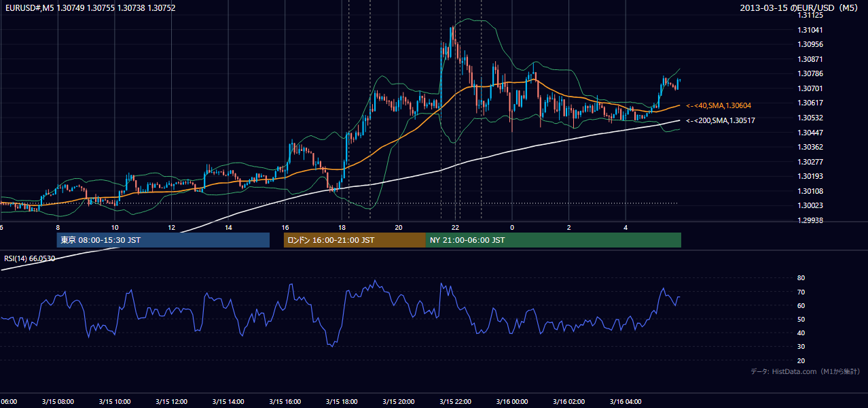Click RSI scale value 80

pyautogui.click(x=801, y=278)
